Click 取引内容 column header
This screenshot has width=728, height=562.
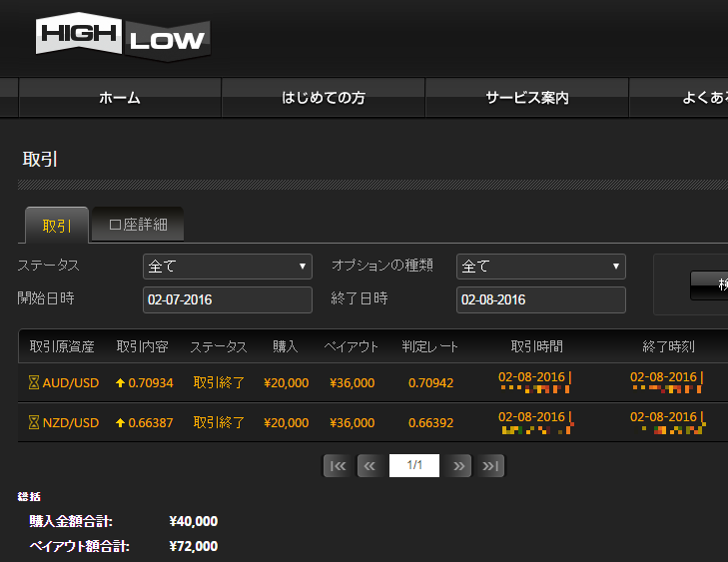pos(142,346)
